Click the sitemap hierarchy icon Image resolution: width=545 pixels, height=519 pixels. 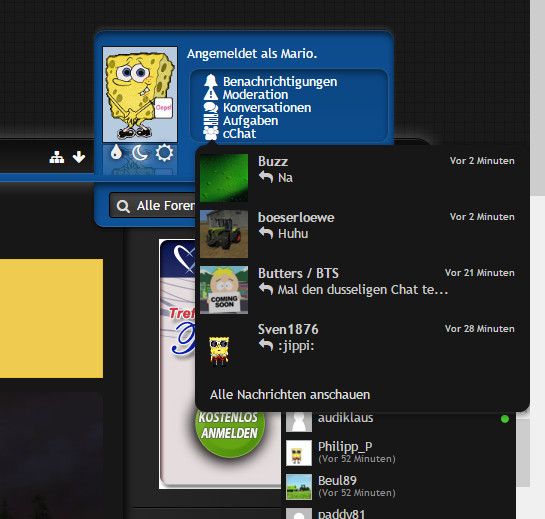coord(57,157)
